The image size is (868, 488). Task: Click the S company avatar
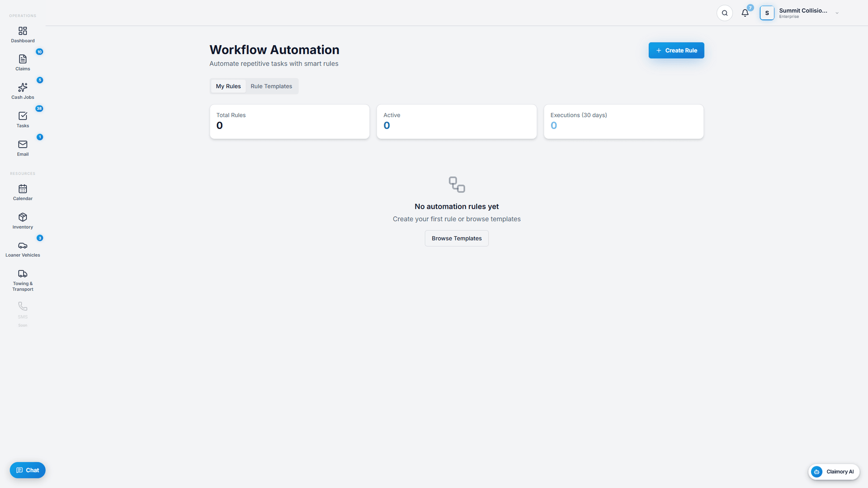point(767,13)
